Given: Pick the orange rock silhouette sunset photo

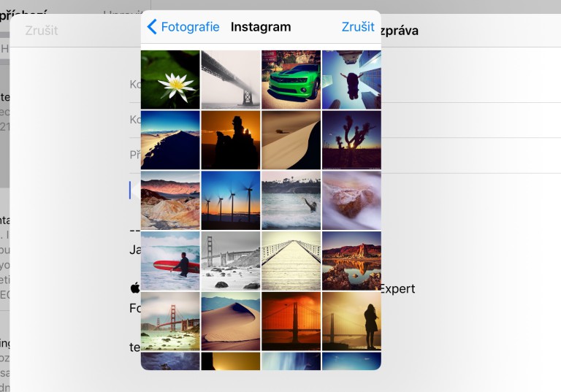Looking at the screenshot, I should point(231,140).
